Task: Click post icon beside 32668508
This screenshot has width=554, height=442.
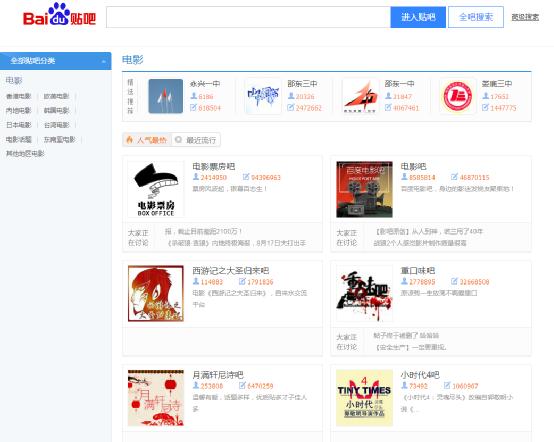Action: 454,281
